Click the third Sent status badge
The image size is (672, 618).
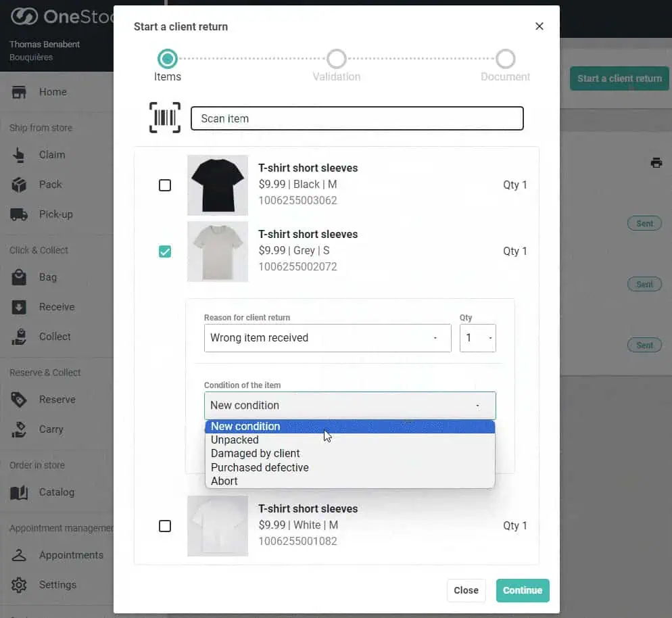coord(644,345)
